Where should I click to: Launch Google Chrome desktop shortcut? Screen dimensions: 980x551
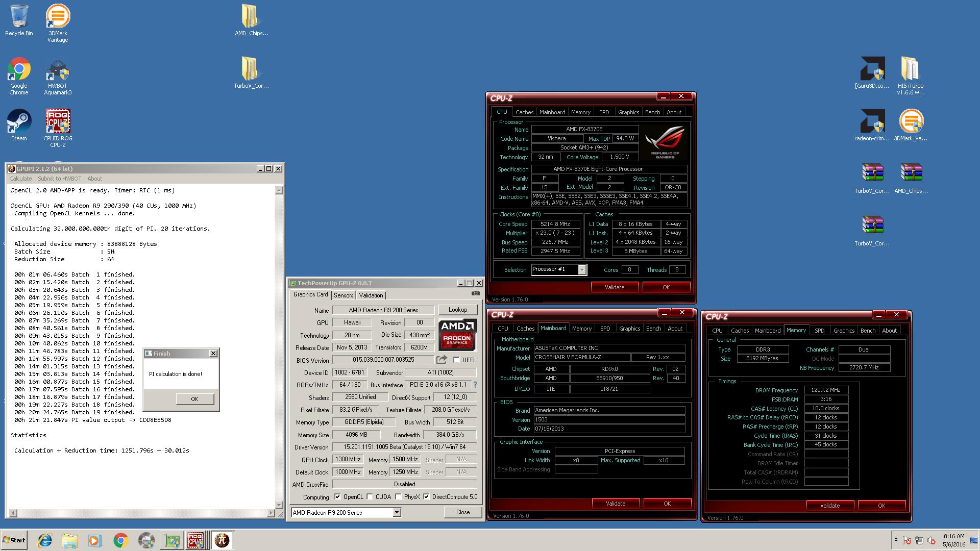pyautogui.click(x=19, y=76)
